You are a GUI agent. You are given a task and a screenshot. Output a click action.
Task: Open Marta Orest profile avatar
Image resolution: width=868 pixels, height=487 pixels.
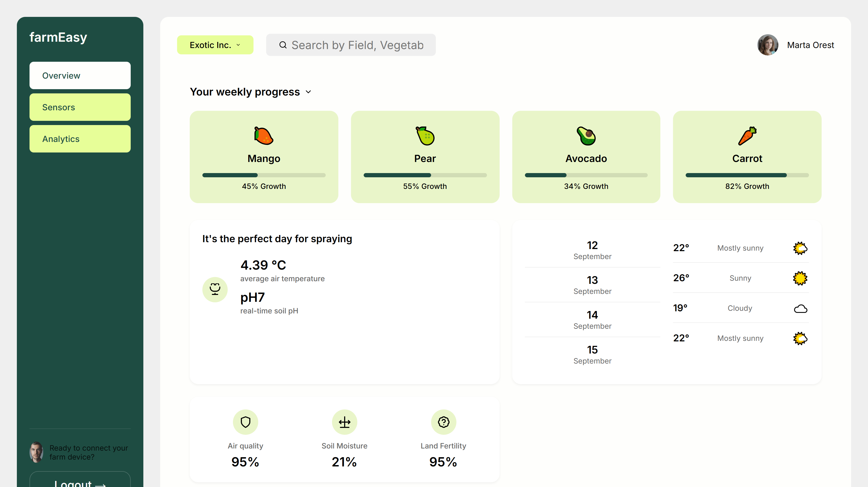(x=768, y=45)
